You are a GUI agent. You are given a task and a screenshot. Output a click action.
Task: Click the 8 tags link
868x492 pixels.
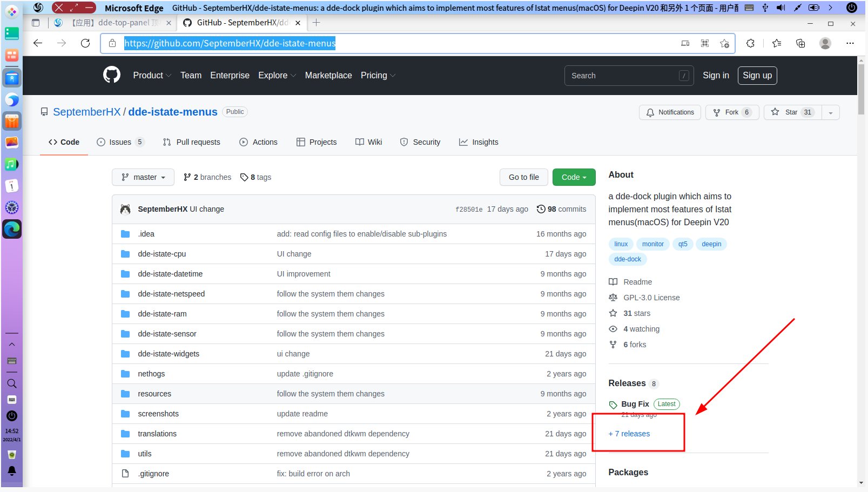255,177
